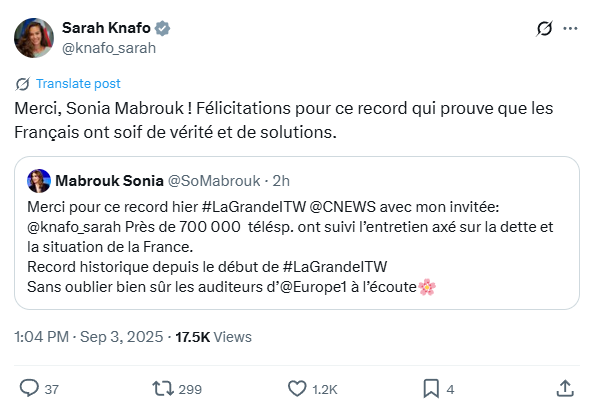Image resolution: width=594 pixels, height=409 pixels.
Task: Click the 299 reposts count
Action: pyautogui.click(x=190, y=389)
